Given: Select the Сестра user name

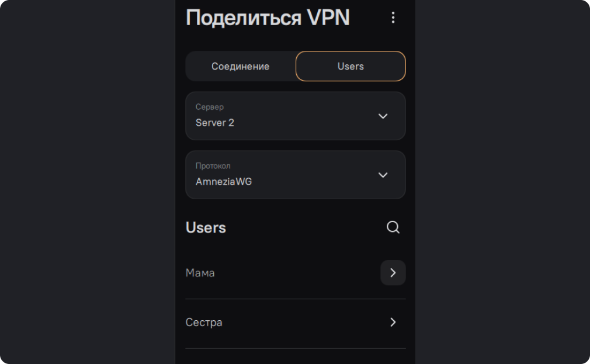Looking at the screenshot, I should pyautogui.click(x=204, y=322).
